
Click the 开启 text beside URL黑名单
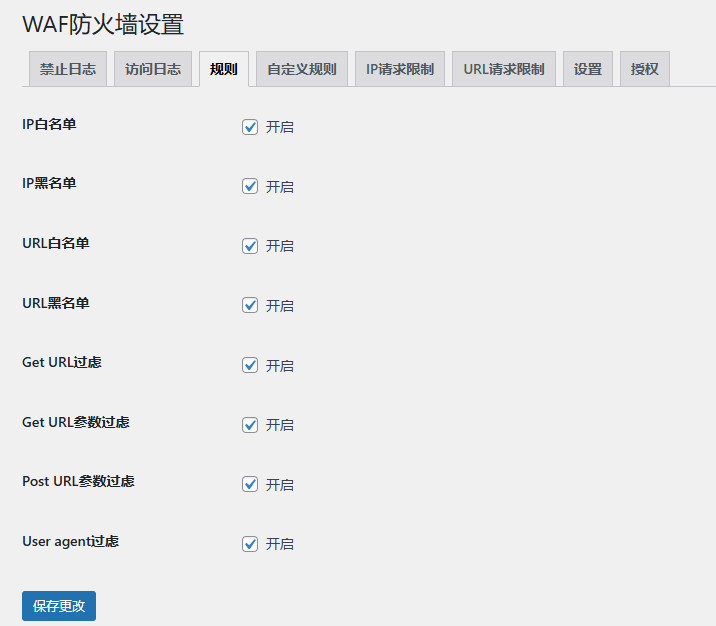[x=280, y=306]
